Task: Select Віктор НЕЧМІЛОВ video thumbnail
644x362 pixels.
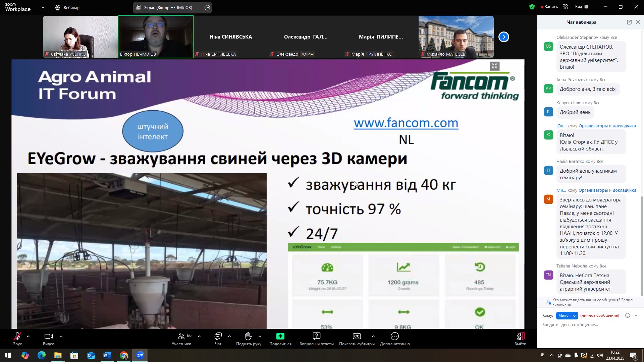Action: point(156,37)
